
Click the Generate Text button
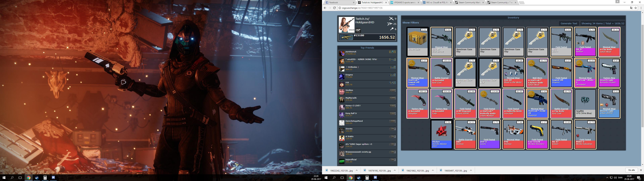coord(569,23)
